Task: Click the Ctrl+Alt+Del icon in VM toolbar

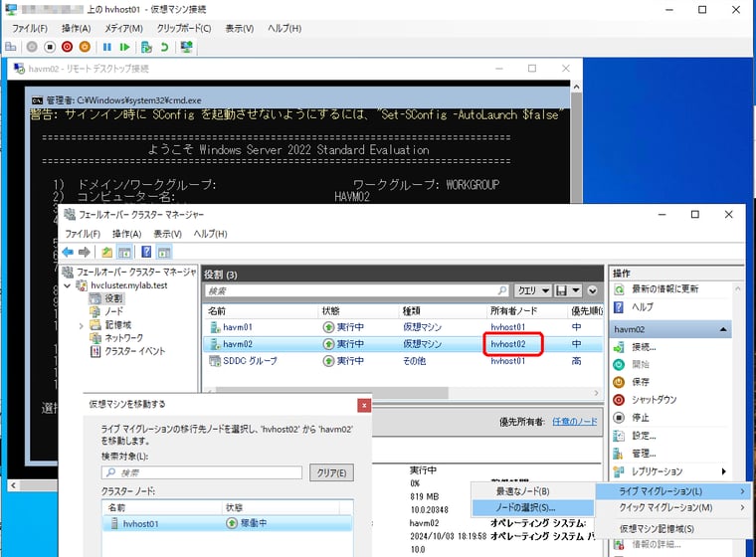Action: 11,47
